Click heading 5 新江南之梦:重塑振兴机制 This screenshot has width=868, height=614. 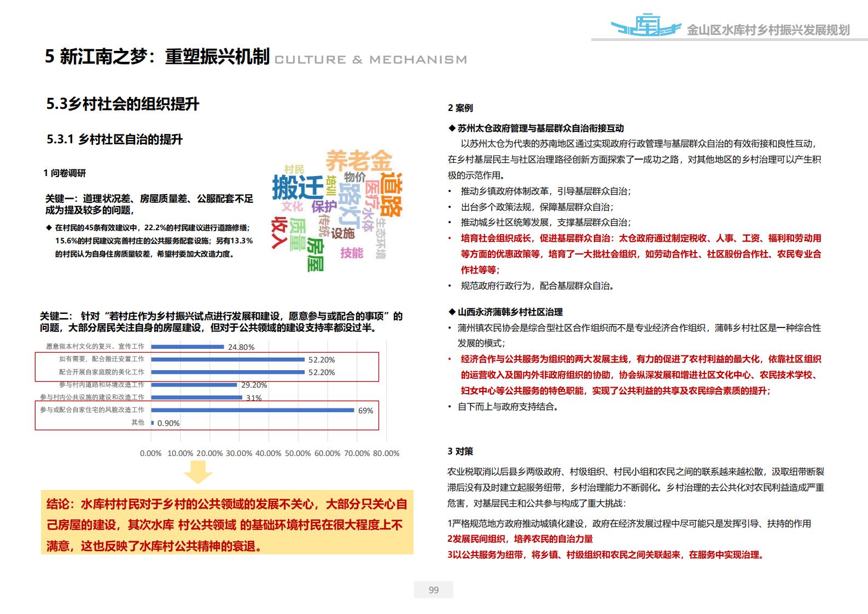[x=158, y=56]
